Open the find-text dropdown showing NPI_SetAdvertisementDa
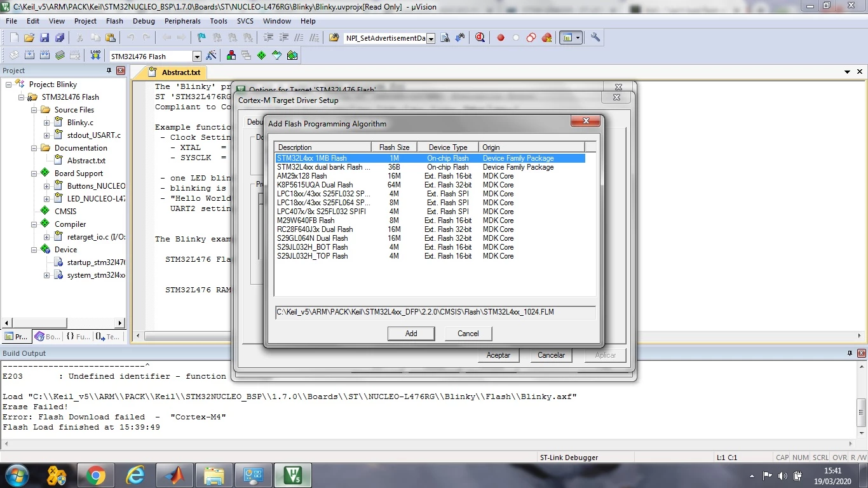 (431, 39)
